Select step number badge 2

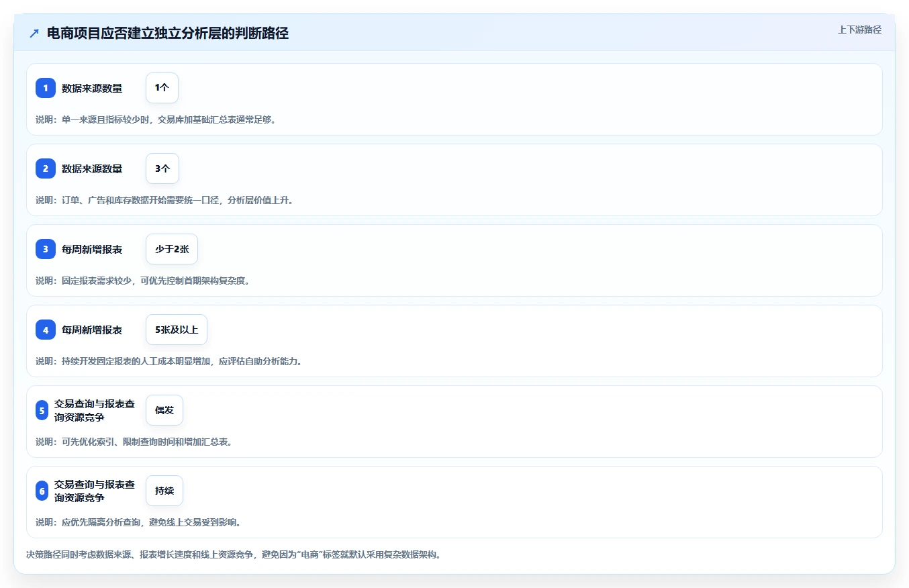point(46,168)
